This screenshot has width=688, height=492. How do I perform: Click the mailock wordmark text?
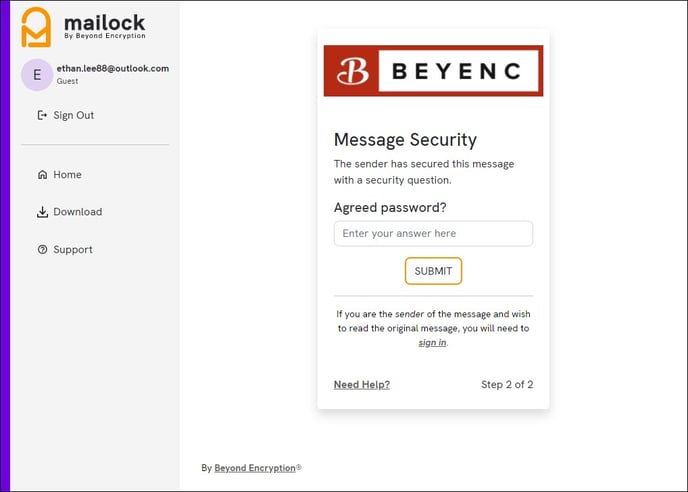coord(104,22)
